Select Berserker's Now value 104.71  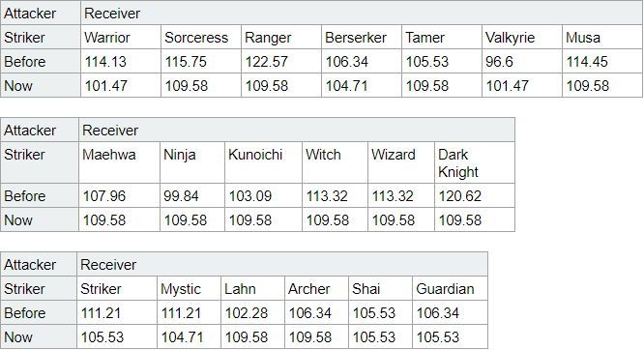coord(362,85)
